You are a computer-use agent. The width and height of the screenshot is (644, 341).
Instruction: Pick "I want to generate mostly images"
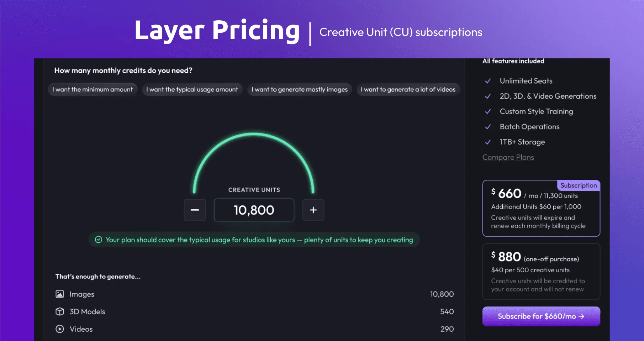[300, 89]
